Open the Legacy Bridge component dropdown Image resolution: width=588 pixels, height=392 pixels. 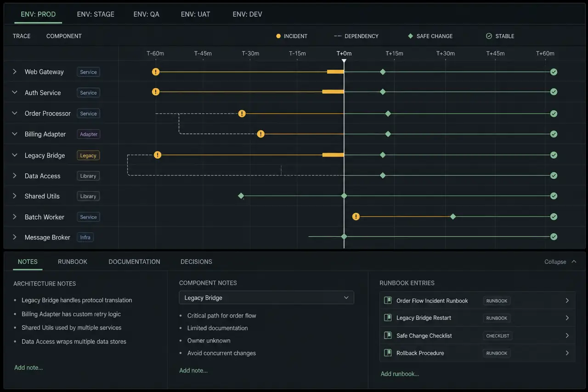coord(266,298)
